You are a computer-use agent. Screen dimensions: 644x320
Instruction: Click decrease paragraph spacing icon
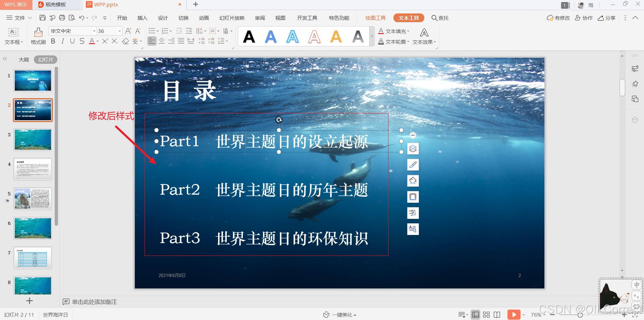coord(211,41)
